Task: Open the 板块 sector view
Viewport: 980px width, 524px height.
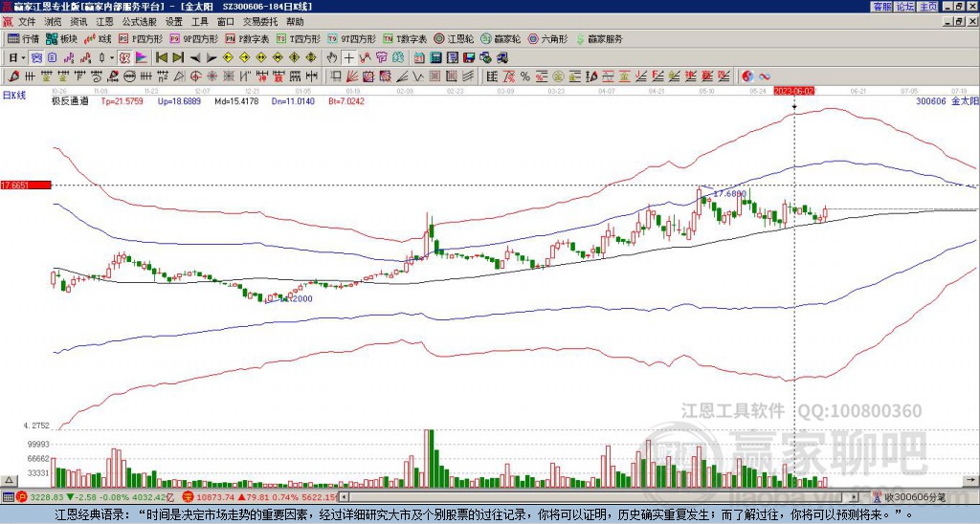Action: [61, 38]
